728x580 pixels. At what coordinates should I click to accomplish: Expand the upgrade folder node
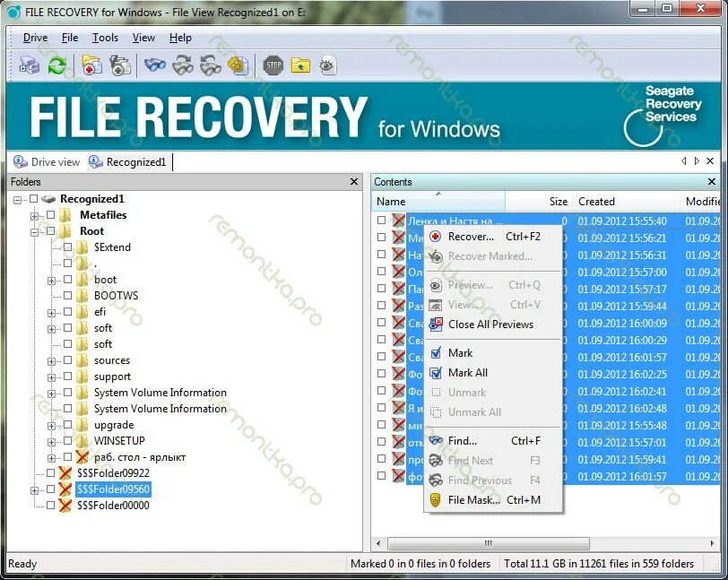pos(51,426)
